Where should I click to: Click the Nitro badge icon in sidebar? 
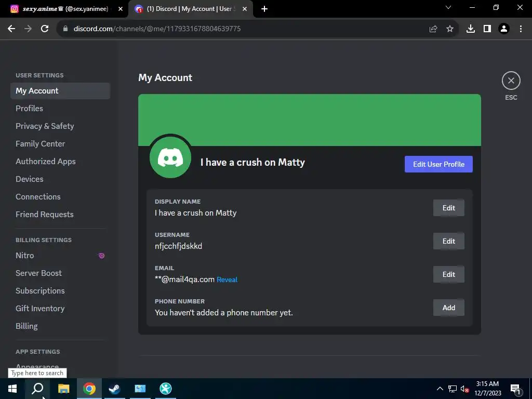[101, 256]
